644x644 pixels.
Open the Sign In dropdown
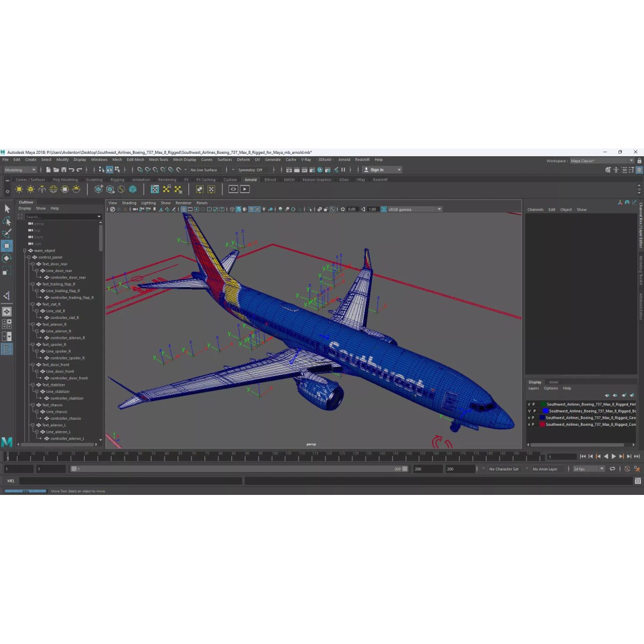382,169
